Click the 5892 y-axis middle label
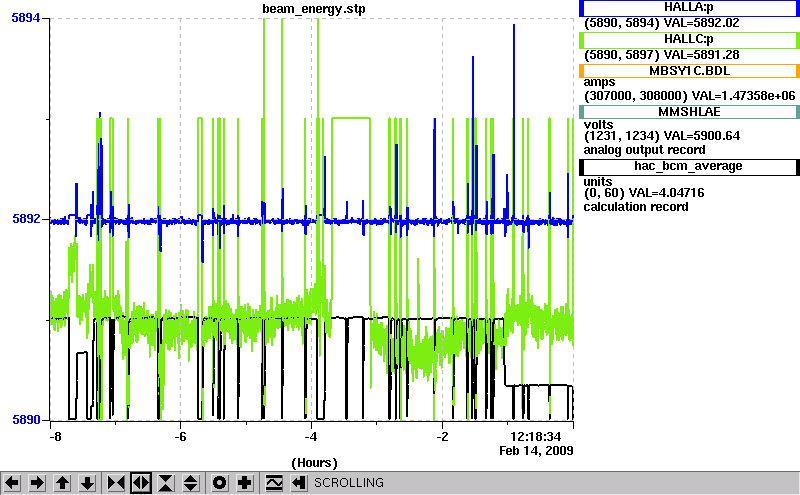The height and width of the screenshot is (495, 800). (x=26, y=219)
